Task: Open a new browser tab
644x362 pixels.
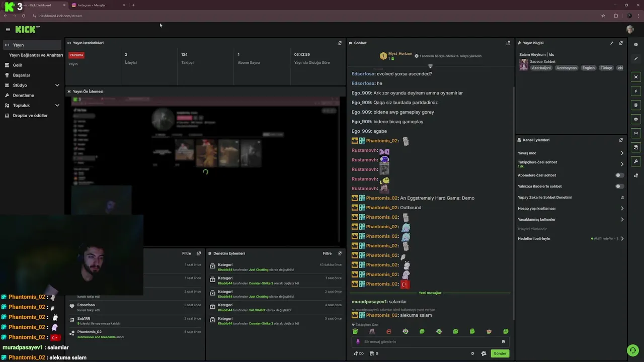Action: 133,5
